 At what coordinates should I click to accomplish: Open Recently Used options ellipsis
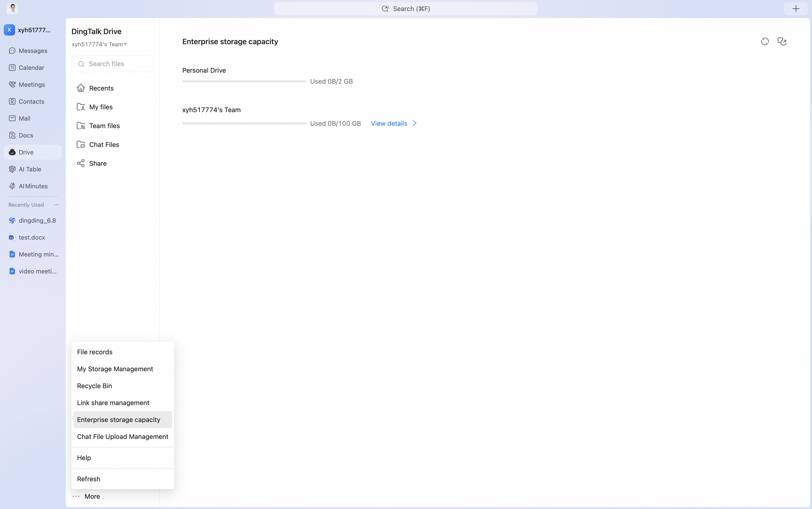[56, 205]
